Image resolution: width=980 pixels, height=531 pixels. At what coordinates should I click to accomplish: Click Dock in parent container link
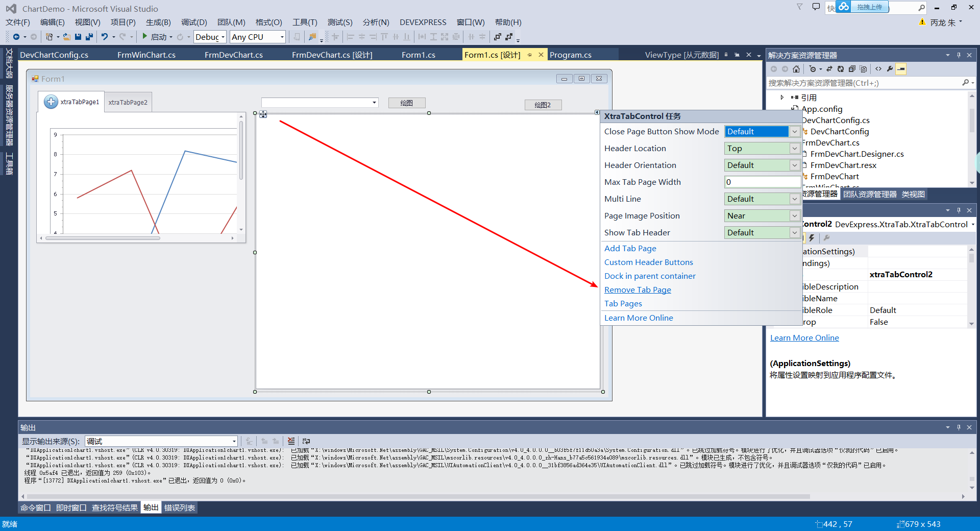(x=650, y=276)
